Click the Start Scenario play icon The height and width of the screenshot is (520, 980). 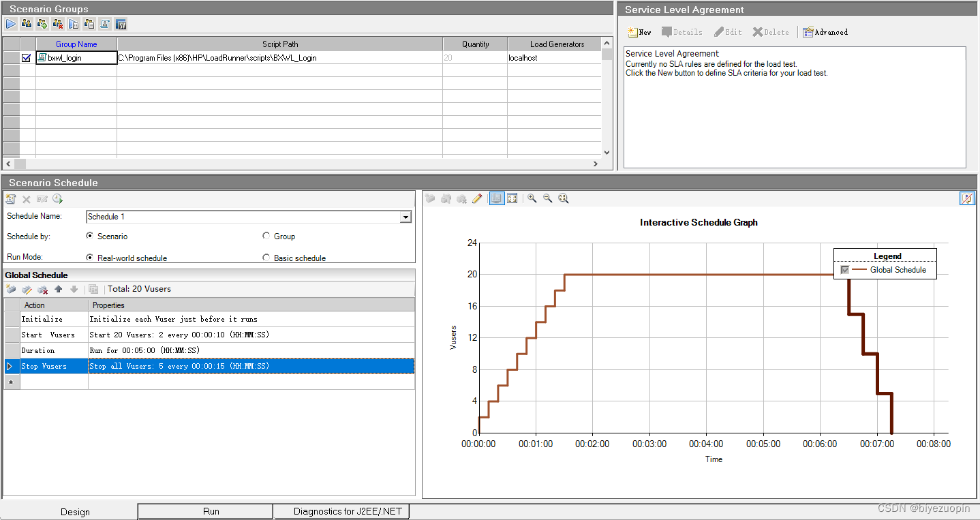(x=11, y=24)
